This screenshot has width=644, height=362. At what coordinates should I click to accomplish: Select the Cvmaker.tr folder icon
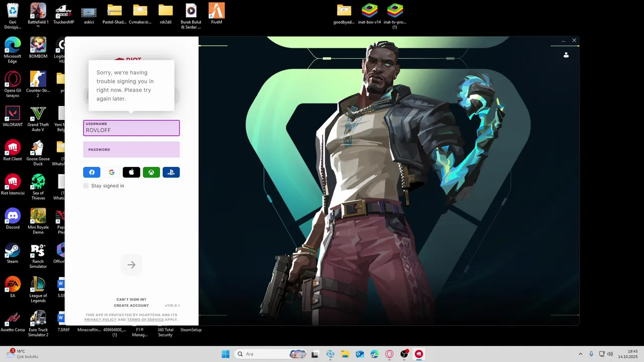tap(140, 14)
